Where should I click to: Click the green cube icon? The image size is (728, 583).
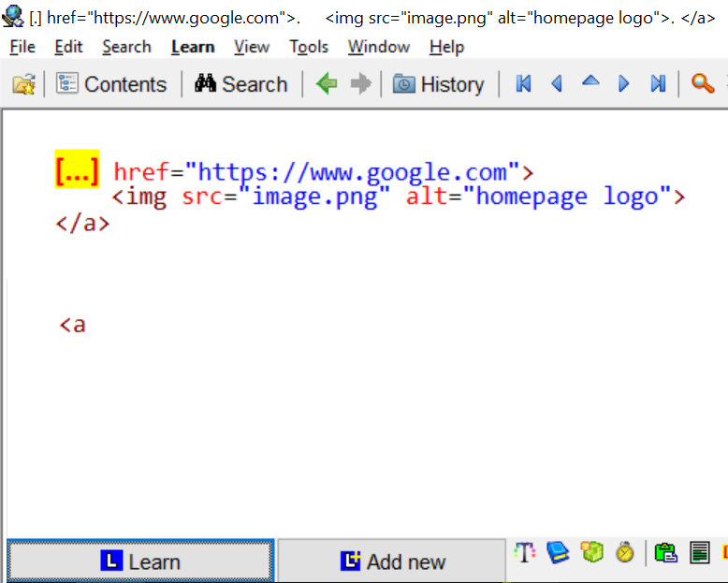pyautogui.click(x=592, y=552)
